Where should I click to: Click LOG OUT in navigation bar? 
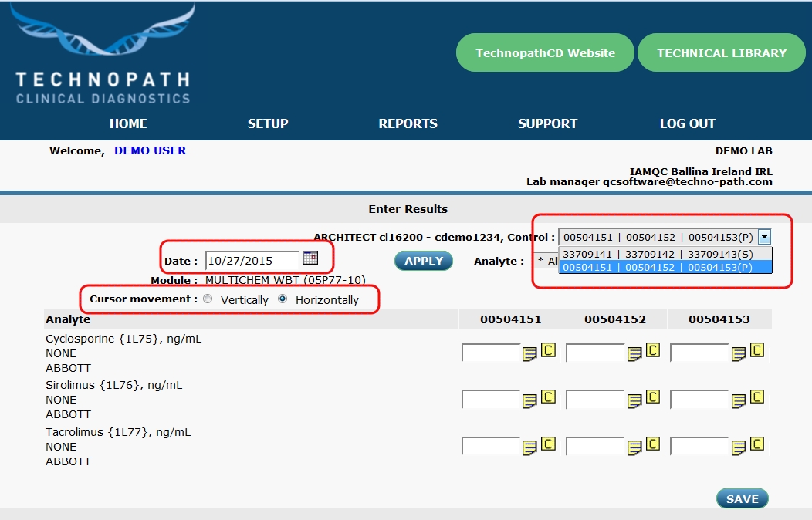[687, 123]
